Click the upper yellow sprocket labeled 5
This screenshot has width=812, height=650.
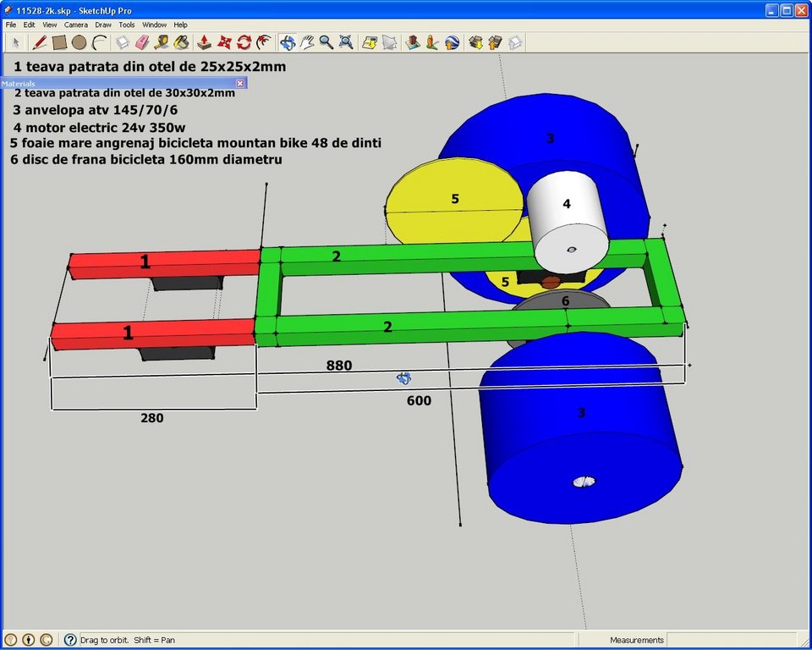[455, 199]
